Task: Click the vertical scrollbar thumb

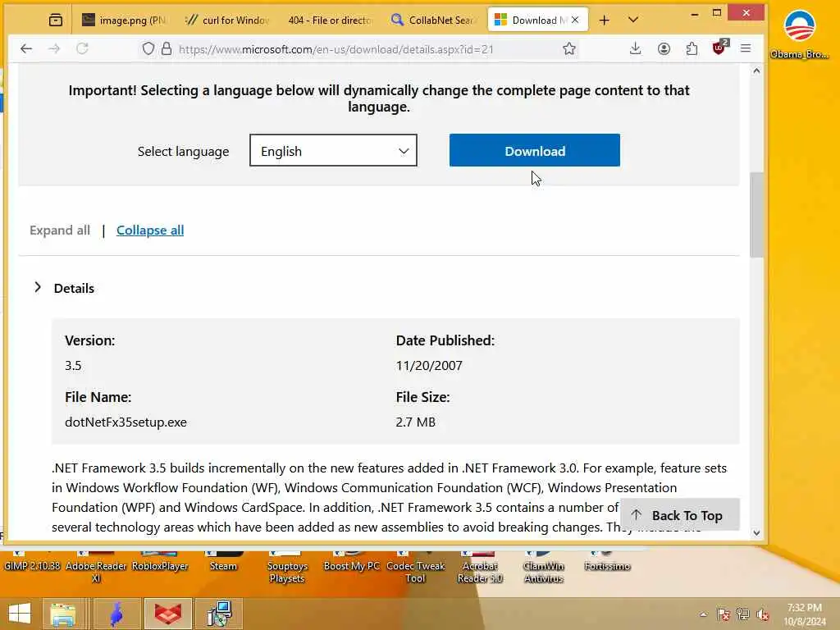Action: [756, 214]
